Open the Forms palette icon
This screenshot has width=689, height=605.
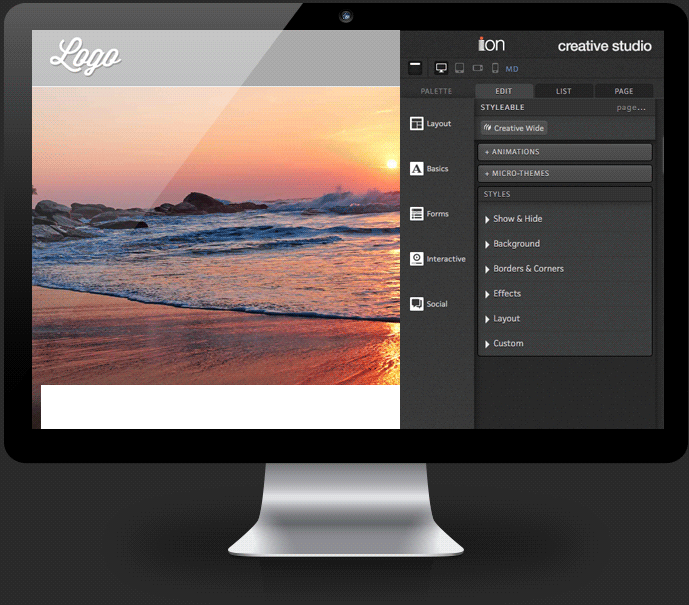(x=417, y=214)
